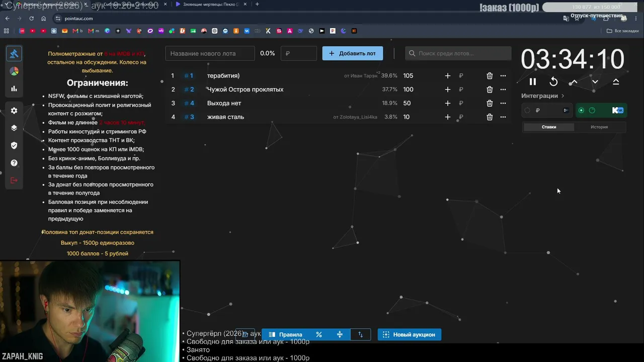The width and height of the screenshot is (644, 362).
Task: Focus the Поиск среди лотов search box
Action: [x=458, y=53]
